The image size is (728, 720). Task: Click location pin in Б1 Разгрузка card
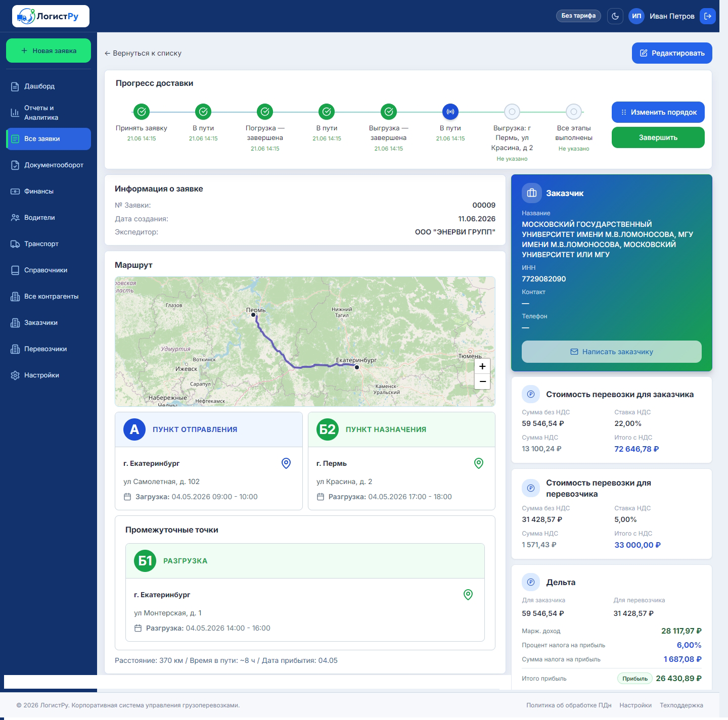[x=468, y=595]
